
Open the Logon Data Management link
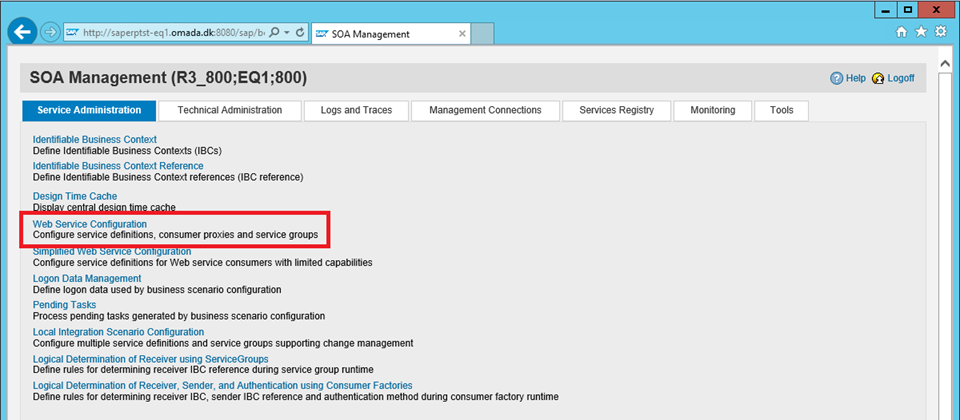coord(86,279)
